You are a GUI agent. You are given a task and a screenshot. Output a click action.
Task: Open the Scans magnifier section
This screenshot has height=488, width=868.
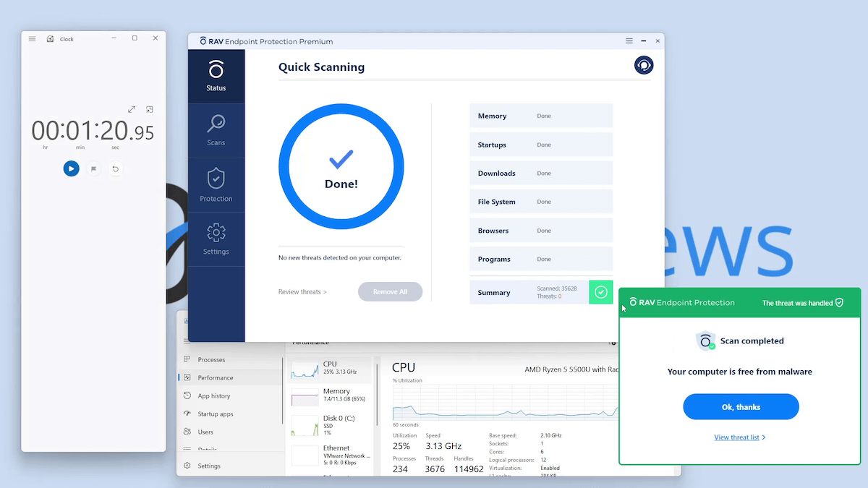[216, 130]
